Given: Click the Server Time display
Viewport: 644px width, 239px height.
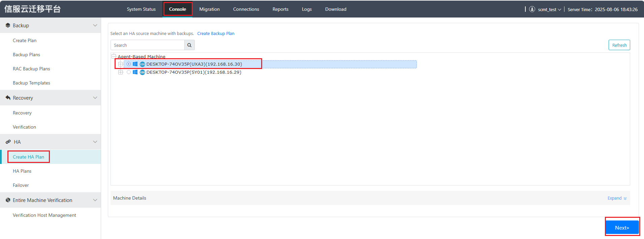Looking at the screenshot, I should click(603, 9).
